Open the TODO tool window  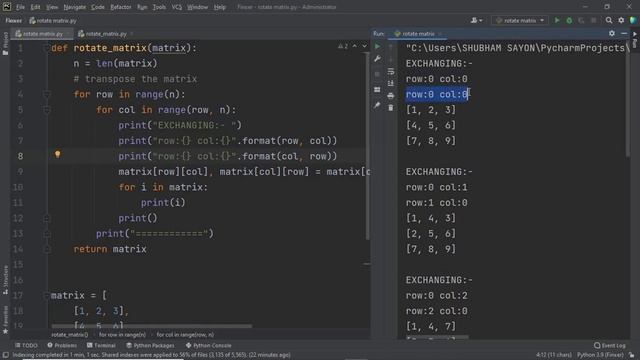coord(27,345)
